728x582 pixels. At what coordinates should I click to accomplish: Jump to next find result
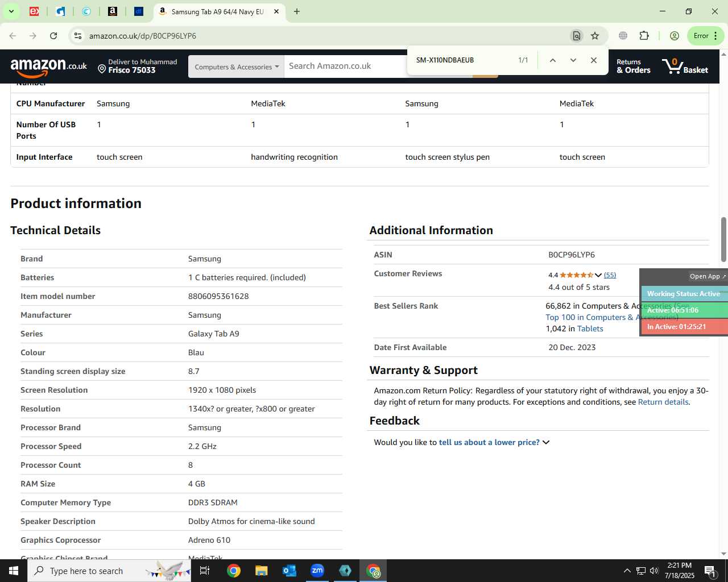tap(573, 60)
